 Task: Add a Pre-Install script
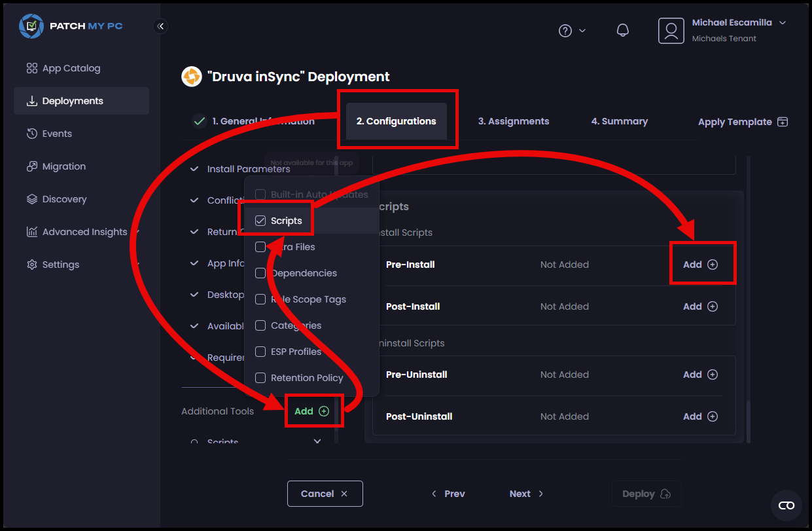(x=700, y=265)
